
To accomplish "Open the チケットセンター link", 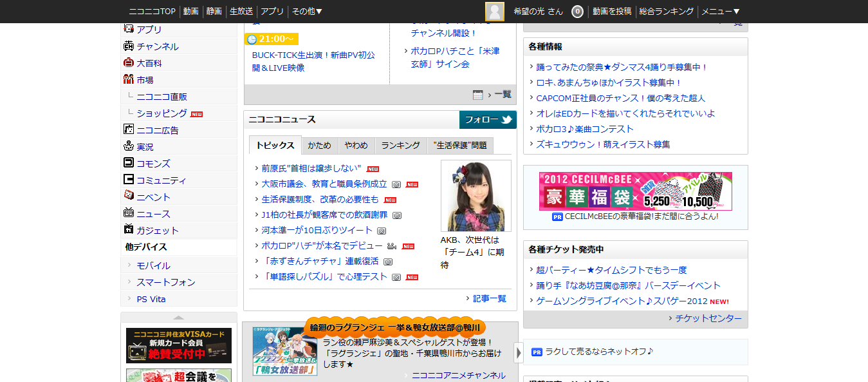I will tap(708, 318).
